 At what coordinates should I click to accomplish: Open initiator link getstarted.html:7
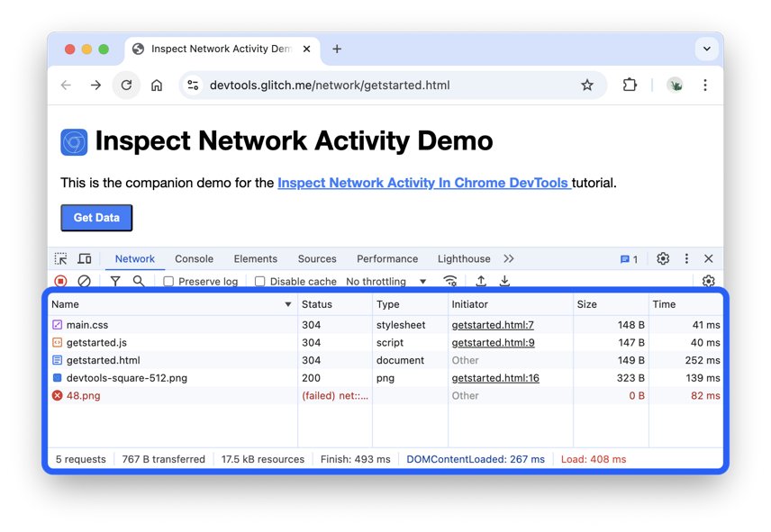pyautogui.click(x=493, y=325)
